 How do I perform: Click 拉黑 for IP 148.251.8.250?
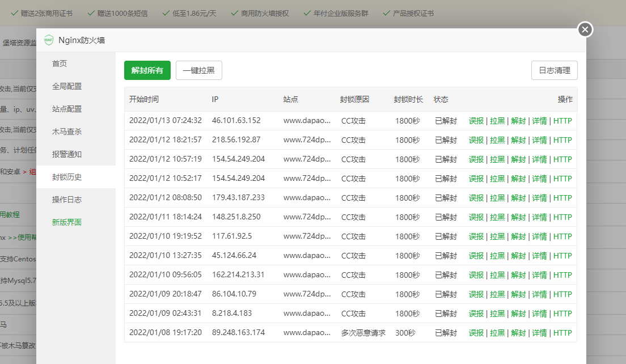(x=497, y=217)
